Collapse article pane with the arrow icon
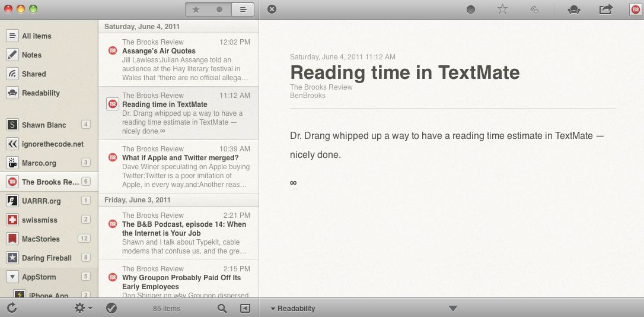Screen dimensions: 644x317 click(x=245, y=308)
